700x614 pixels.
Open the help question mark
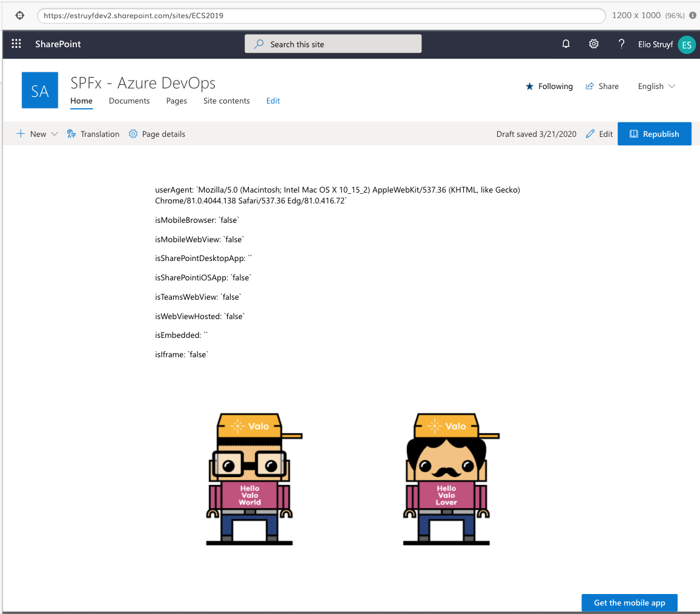(x=621, y=44)
